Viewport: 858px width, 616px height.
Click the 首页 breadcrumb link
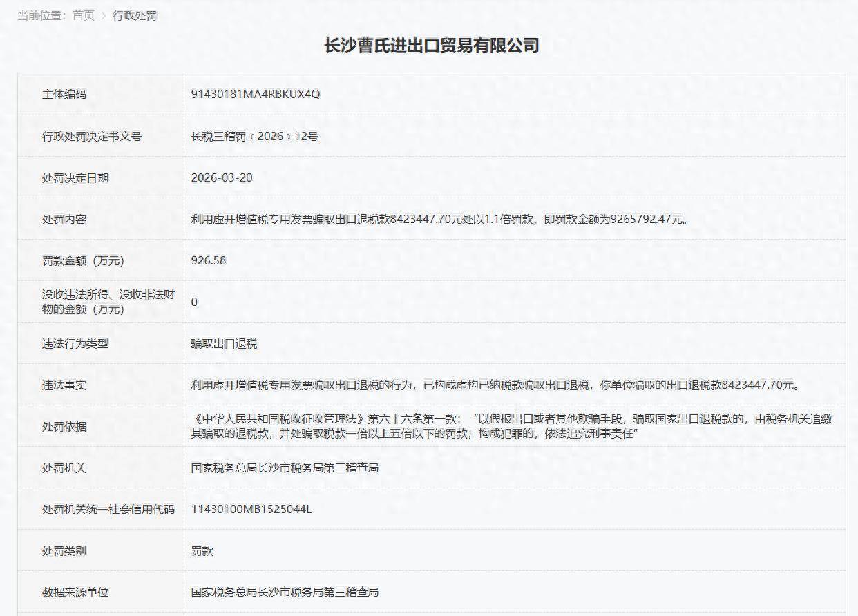click(x=84, y=15)
